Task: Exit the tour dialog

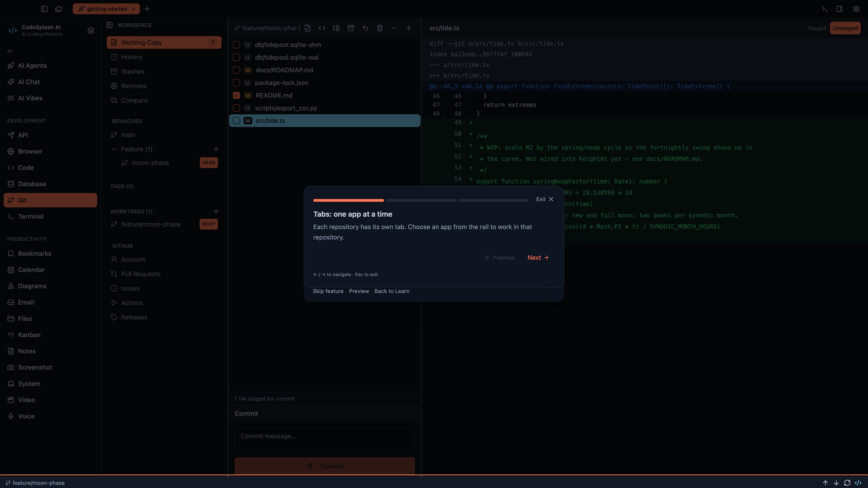Action: [545, 199]
